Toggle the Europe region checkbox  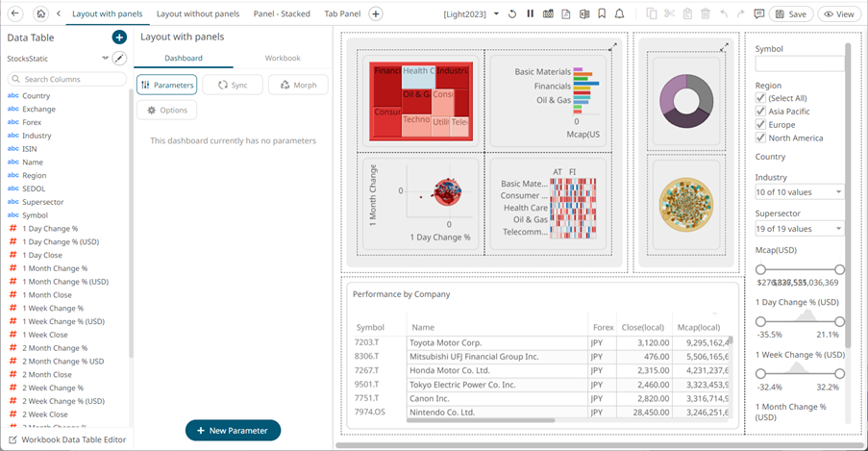click(x=761, y=125)
